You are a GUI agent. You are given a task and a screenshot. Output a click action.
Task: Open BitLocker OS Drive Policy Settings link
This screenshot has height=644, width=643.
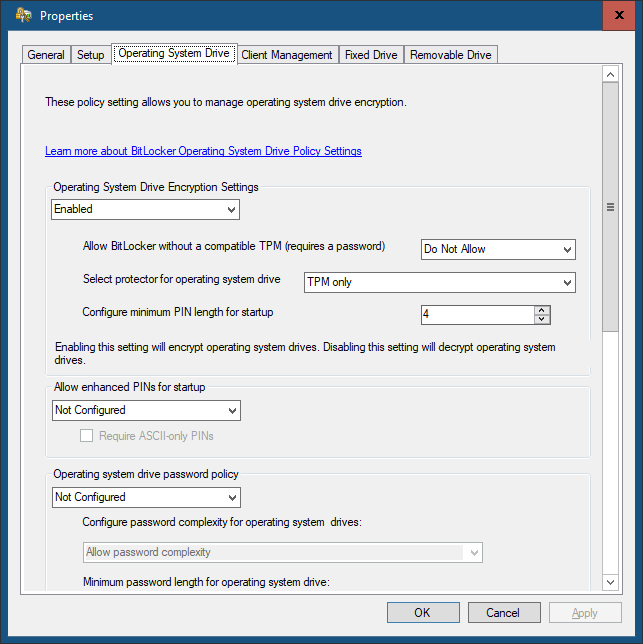click(203, 151)
